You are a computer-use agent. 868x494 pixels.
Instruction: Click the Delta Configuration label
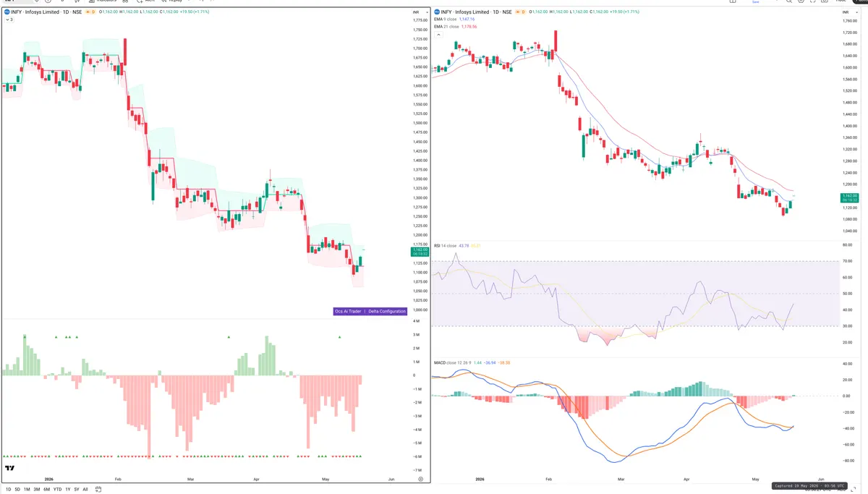click(x=386, y=311)
